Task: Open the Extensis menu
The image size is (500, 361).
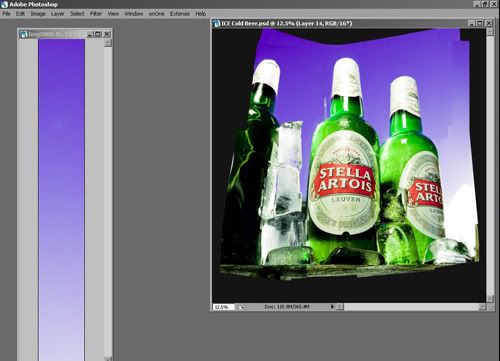Action: (x=180, y=14)
